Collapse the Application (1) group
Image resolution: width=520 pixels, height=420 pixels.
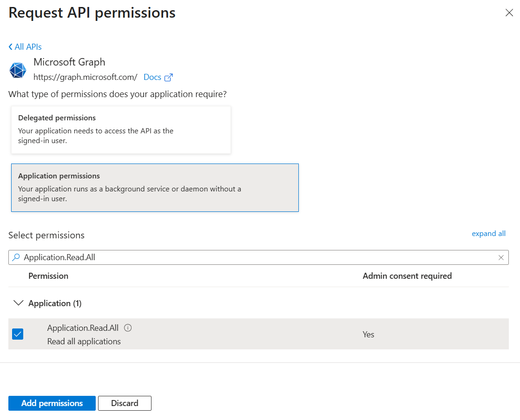click(x=18, y=303)
